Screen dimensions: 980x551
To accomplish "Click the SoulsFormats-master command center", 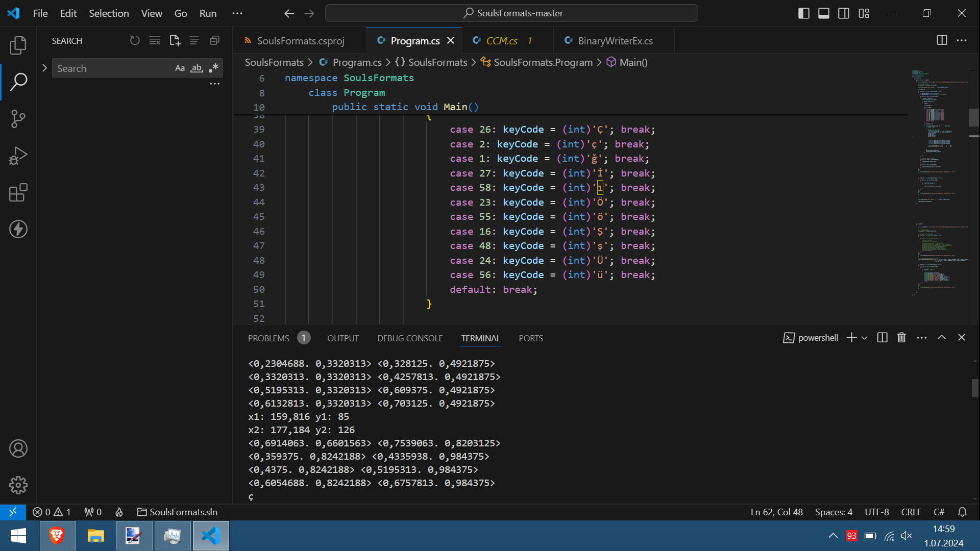I will coord(511,13).
